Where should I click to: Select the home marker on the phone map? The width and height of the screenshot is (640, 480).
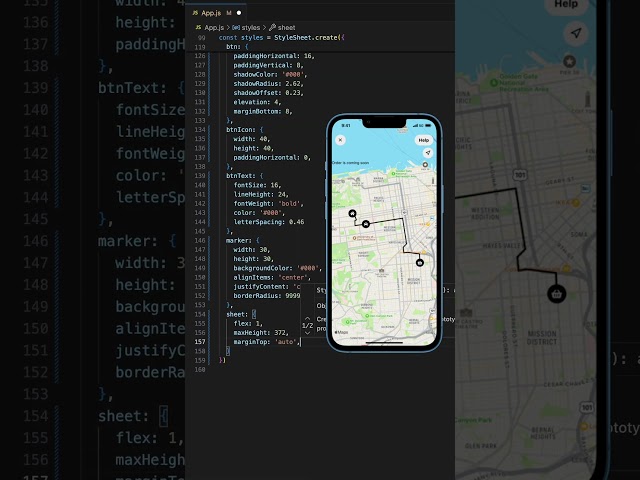click(x=352, y=213)
